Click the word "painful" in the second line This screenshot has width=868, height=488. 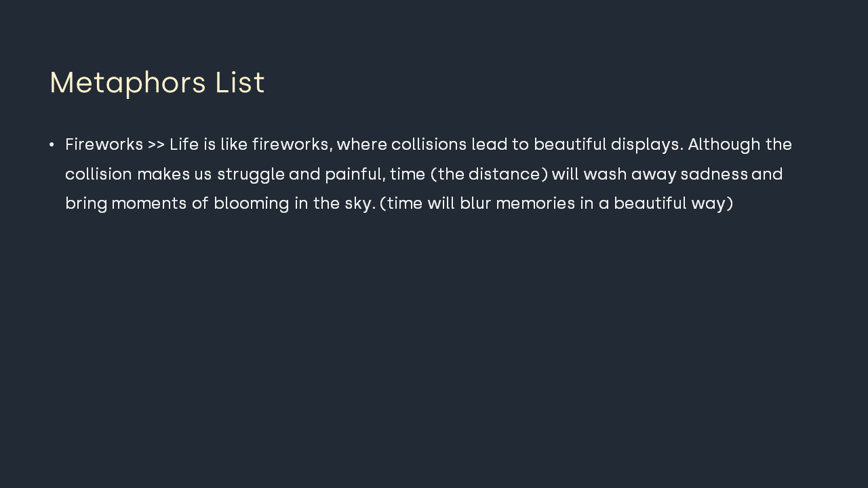(355, 175)
